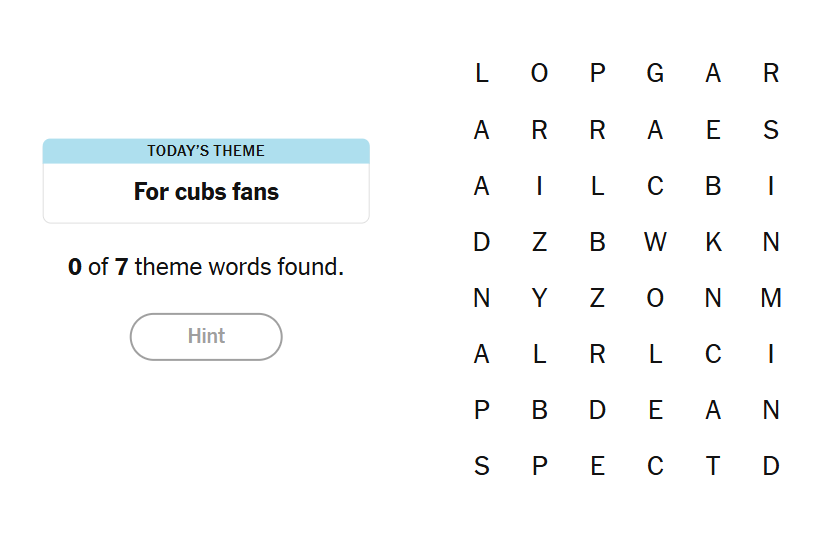Tap the O directly below W

(x=655, y=298)
